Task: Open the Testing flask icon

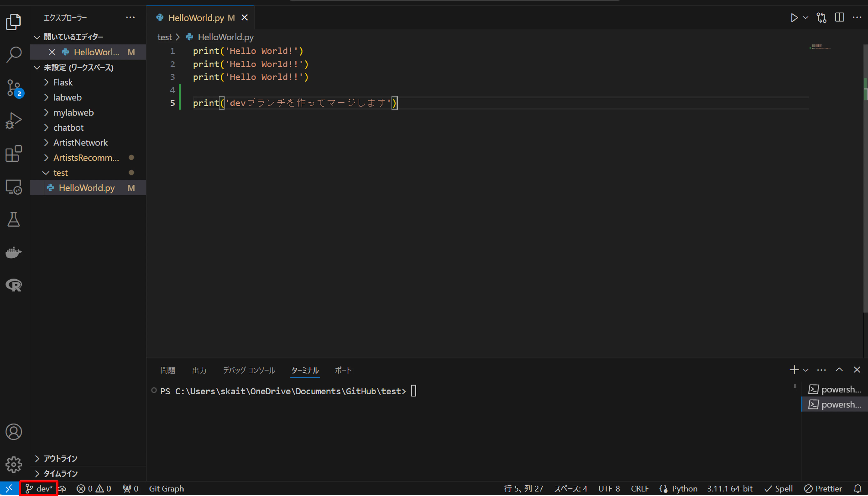Action: 14,219
